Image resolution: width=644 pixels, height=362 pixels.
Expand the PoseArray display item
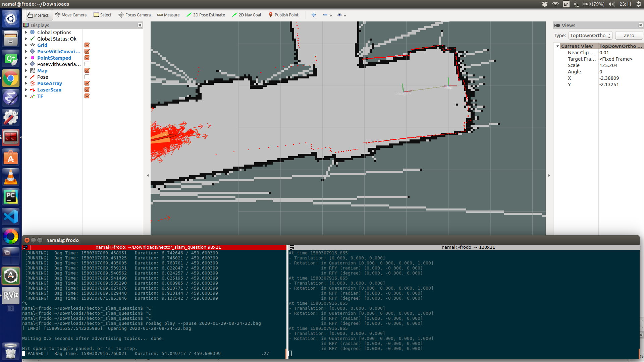26,83
